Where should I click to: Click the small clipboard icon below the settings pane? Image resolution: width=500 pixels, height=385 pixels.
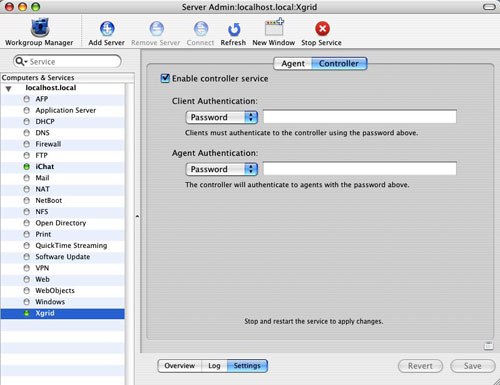(488, 346)
